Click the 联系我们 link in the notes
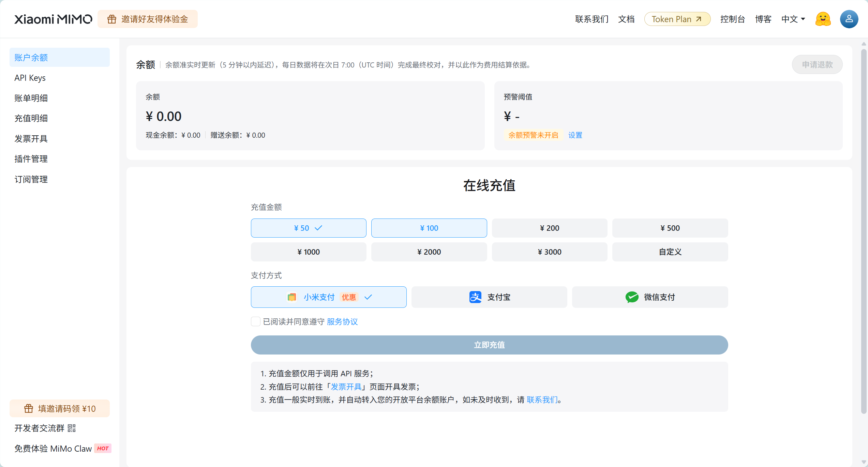 coord(542,400)
